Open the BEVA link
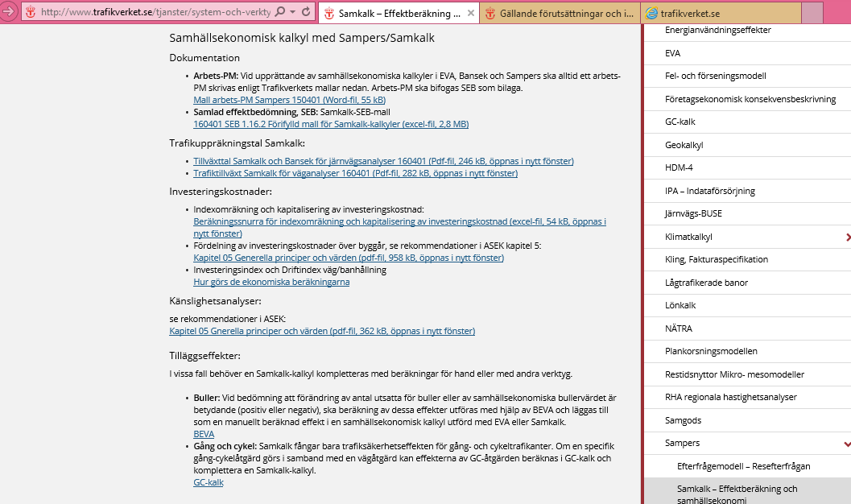The image size is (851, 504). point(204,434)
